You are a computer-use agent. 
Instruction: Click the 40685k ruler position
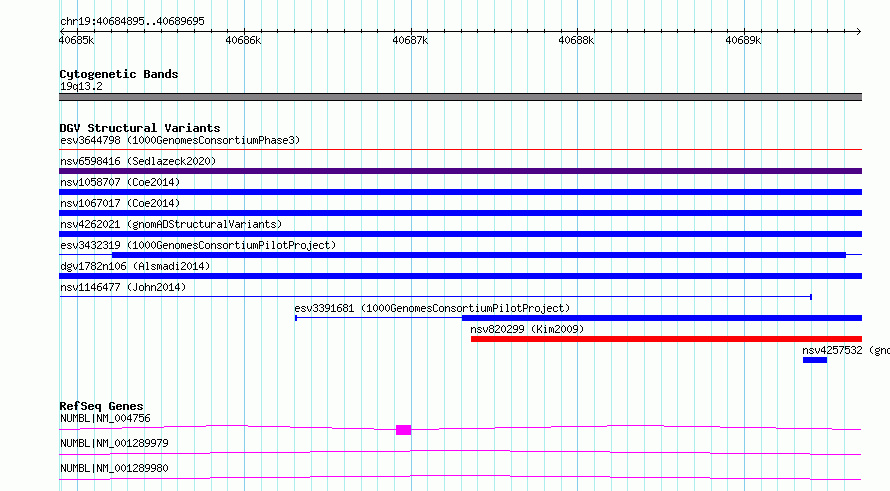coord(76,40)
